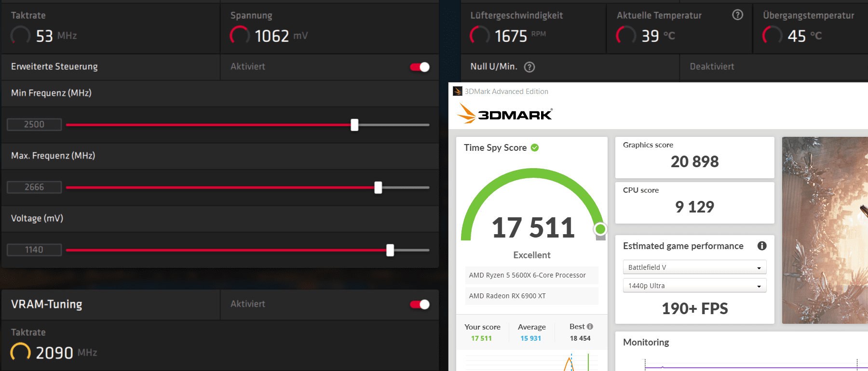Click the Average score 15 931 value
Viewport: 868px width, 371px height.
(530, 338)
